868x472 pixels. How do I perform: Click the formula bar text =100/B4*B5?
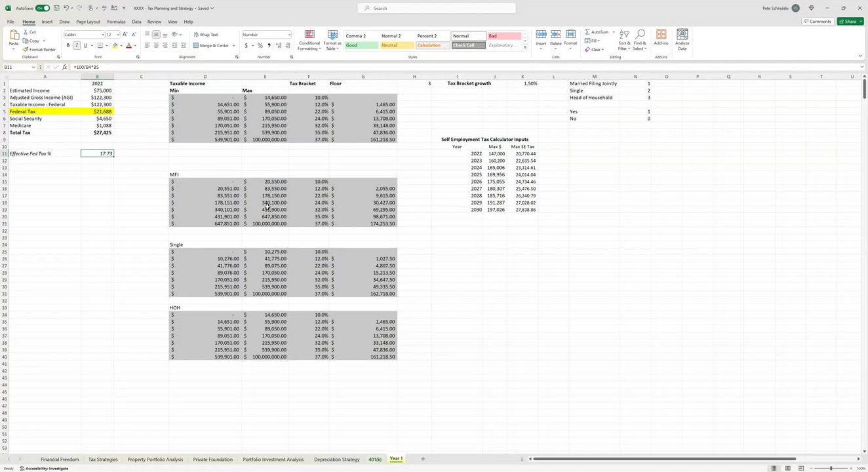87,67
